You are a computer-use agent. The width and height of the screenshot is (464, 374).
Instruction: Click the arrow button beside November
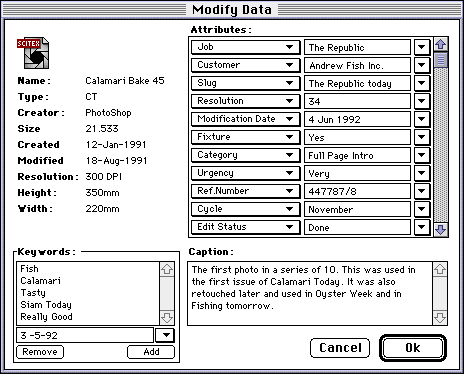(422, 209)
